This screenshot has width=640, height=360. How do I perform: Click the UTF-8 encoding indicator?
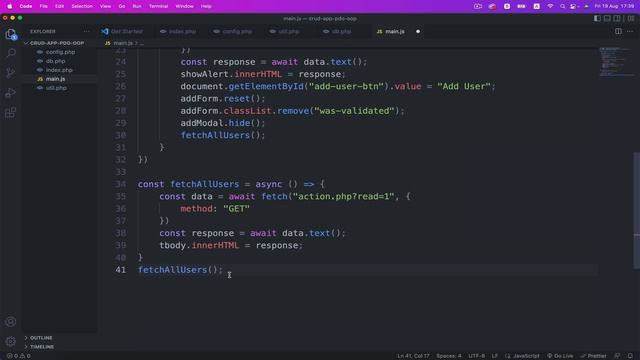click(476, 356)
